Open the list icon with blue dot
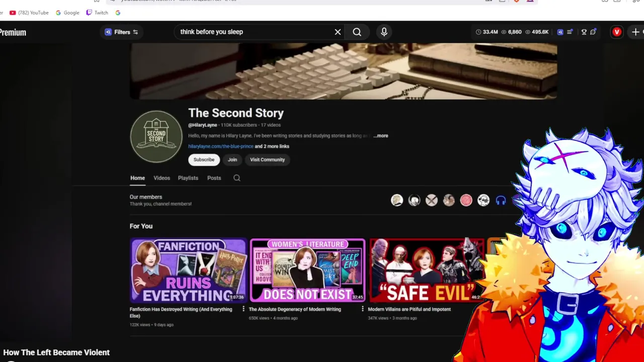 (570, 32)
